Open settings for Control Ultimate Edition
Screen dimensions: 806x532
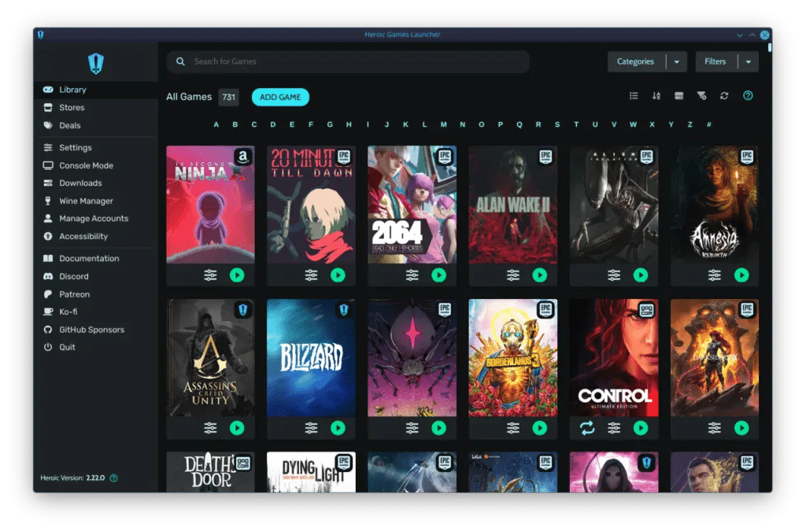[x=614, y=427]
